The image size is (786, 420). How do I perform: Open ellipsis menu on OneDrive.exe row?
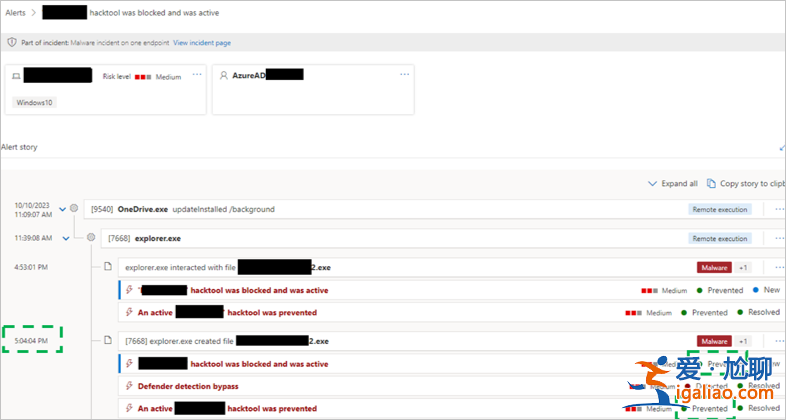779,209
